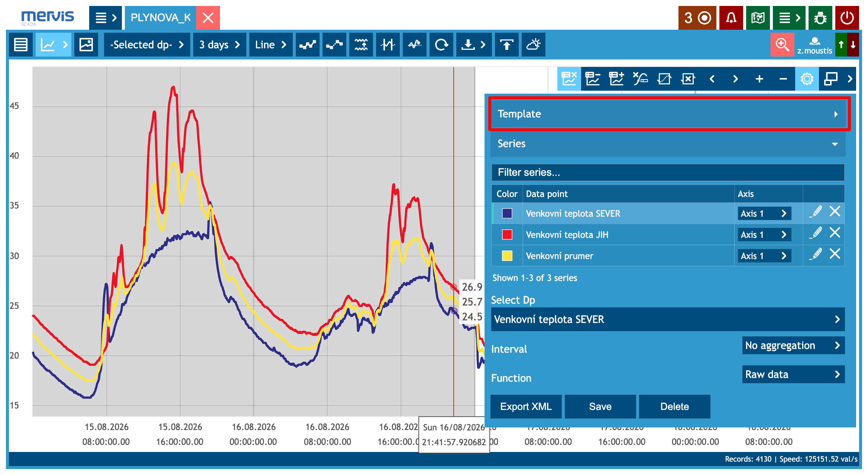
Task: Open Venkovní teplota SEVER Select Dp dropdown
Action: point(668,319)
